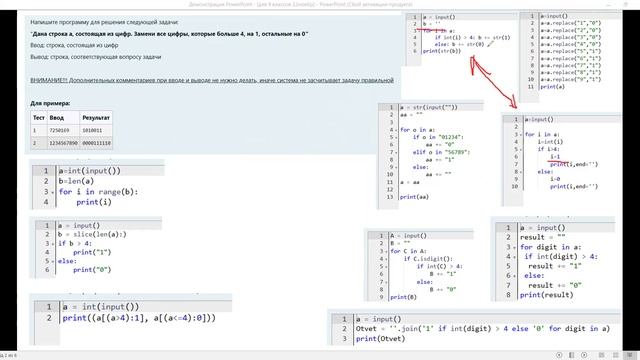Switch to Slide Sorter view icon

(616, 356)
